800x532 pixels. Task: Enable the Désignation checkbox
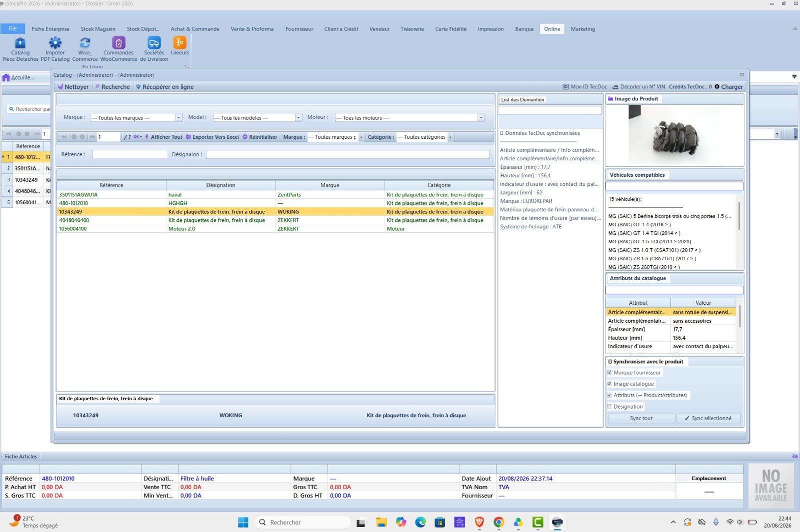click(609, 407)
